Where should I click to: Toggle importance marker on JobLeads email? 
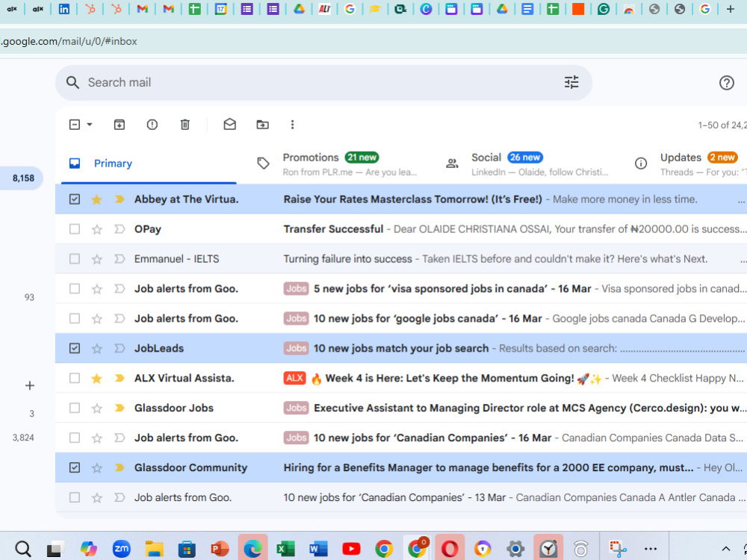[x=120, y=349]
